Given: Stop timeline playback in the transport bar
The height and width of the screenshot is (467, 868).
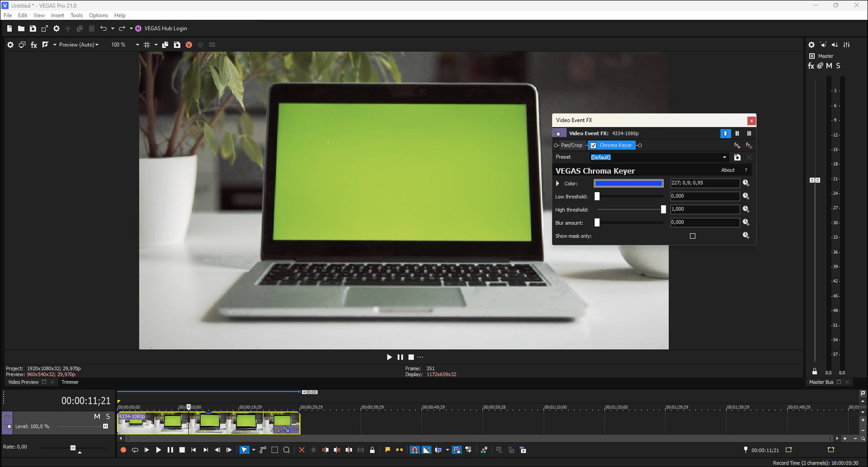Looking at the screenshot, I should pos(182,450).
